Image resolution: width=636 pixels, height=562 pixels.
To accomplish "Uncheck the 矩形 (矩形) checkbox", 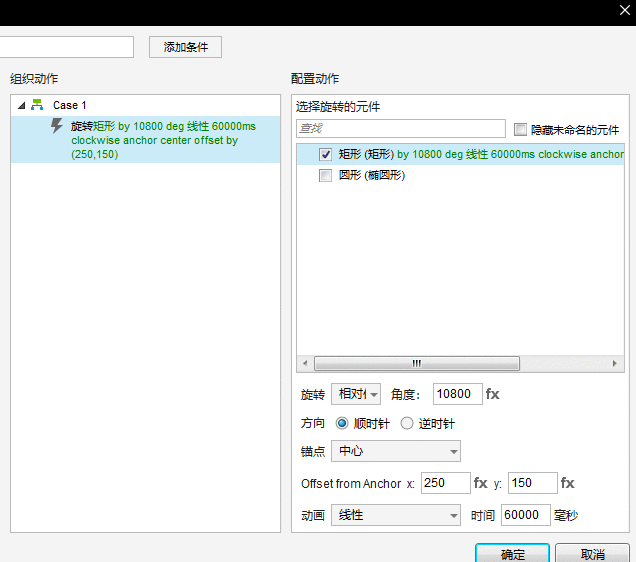I will 325,154.
